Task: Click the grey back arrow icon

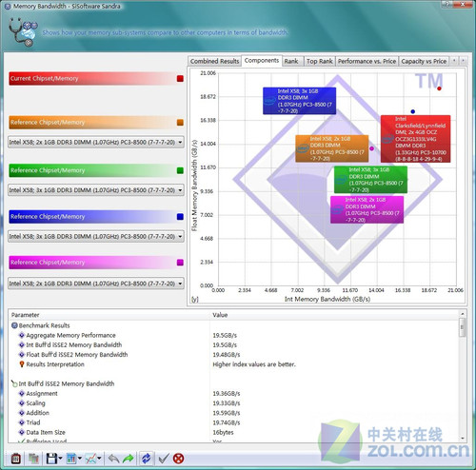Action: [x=113, y=459]
